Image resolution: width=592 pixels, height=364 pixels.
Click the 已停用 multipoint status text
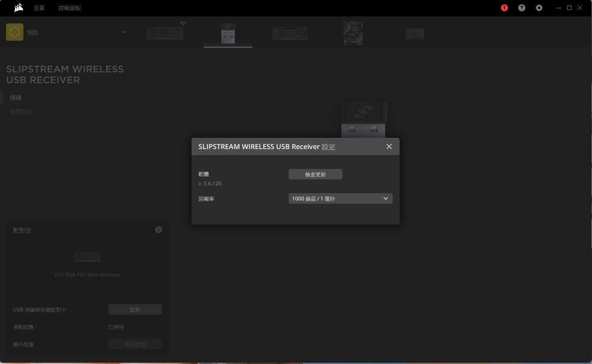click(116, 327)
